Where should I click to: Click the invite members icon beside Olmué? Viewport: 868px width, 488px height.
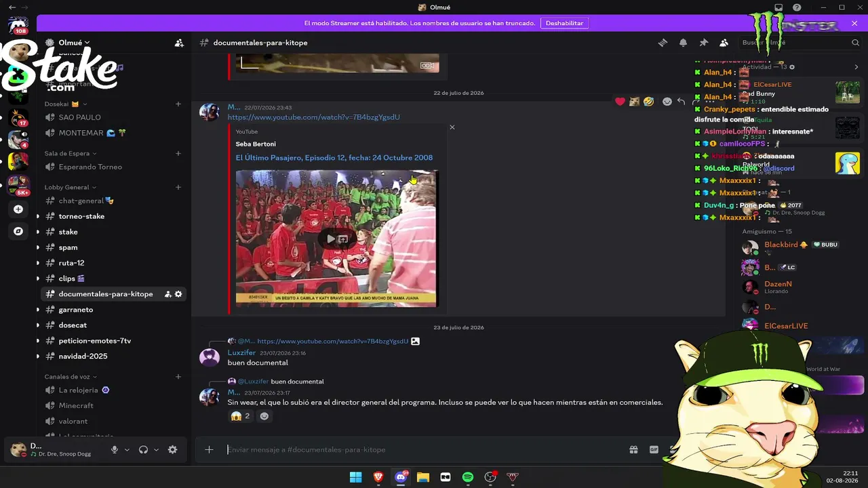click(x=179, y=43)
